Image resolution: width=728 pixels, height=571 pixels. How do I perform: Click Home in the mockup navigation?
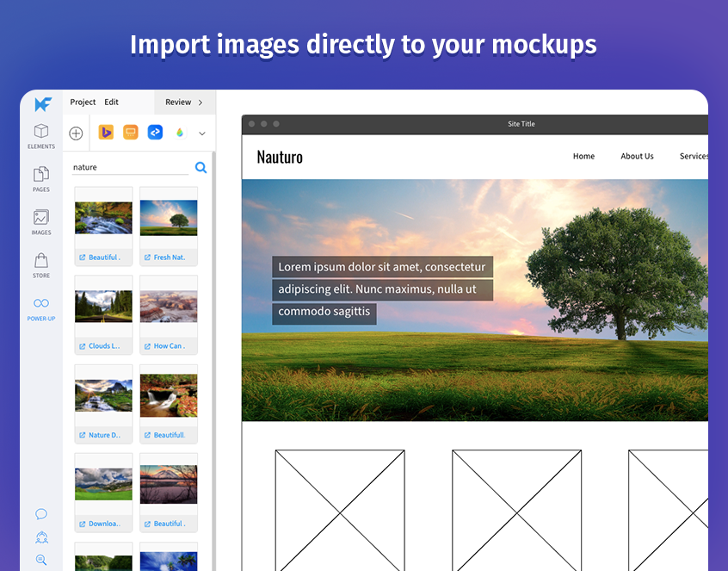(583, 156)
